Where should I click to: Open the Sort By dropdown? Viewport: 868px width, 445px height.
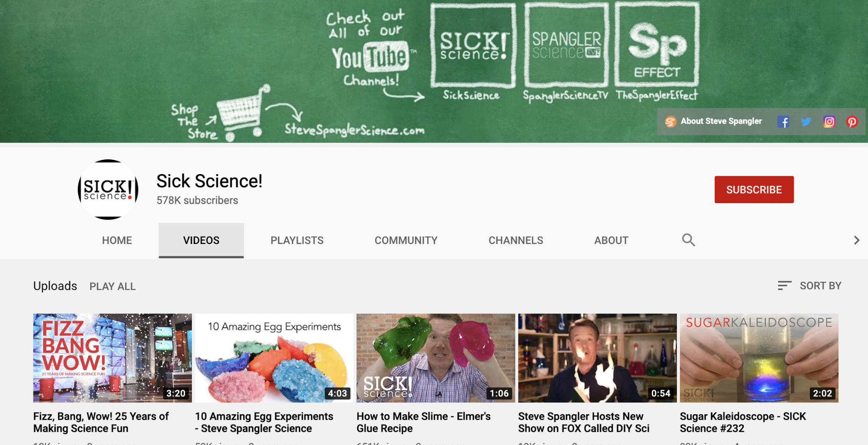point(809,286)
